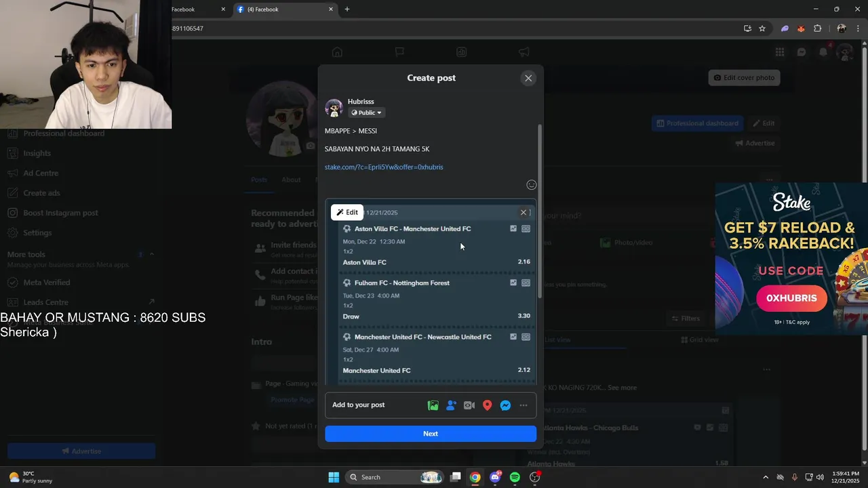868x488 pixels.
Task: Click the Create post dialog scrollbar
Action: 540,210
